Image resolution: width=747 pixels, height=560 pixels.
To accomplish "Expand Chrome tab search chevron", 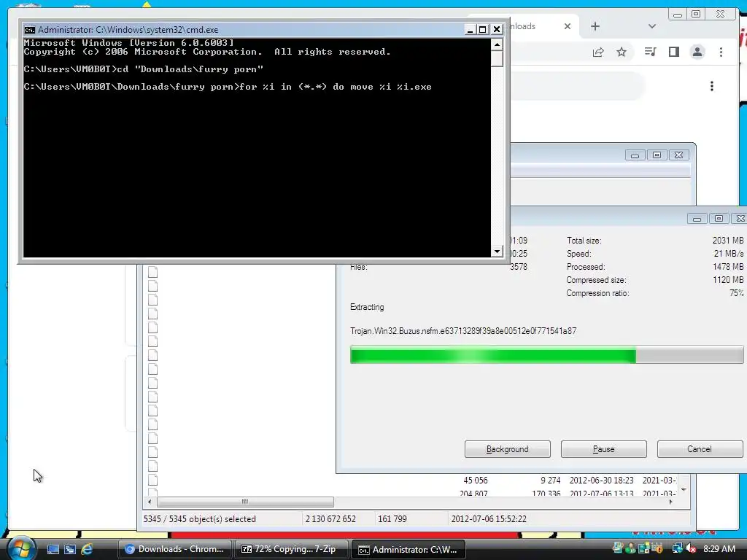I will tap(652, 26).
